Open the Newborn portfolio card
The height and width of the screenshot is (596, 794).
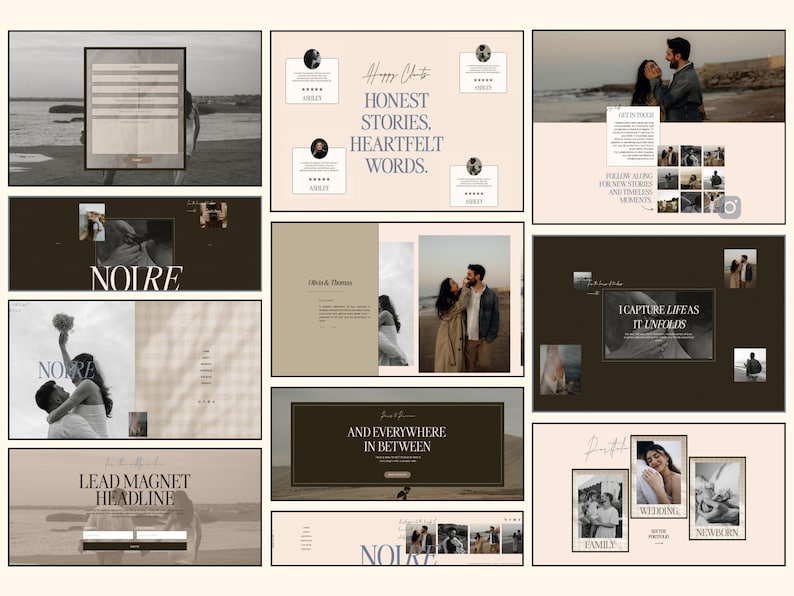tap(717, 499)
